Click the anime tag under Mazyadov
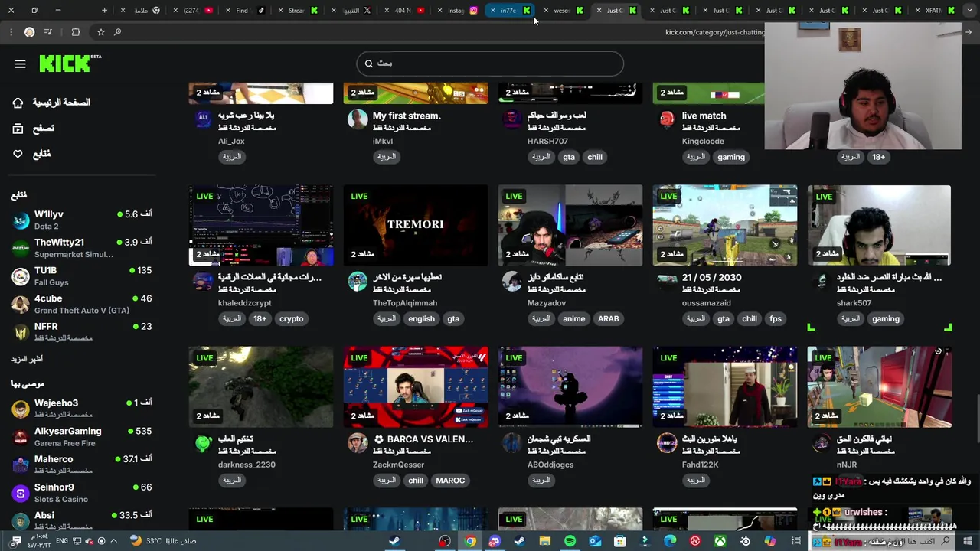Screen dimensions: 980x551 (573, 319)
